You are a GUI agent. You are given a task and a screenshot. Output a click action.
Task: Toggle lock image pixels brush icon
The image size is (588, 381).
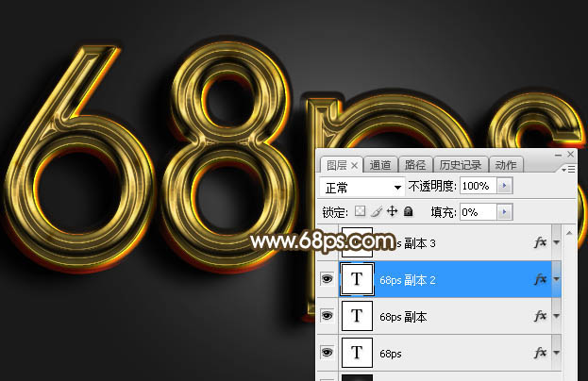point(377,211)
